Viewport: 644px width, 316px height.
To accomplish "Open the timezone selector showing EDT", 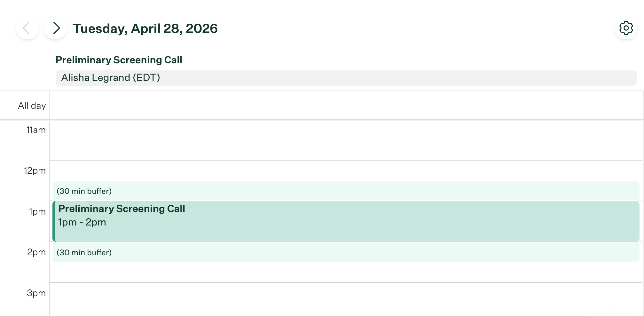I will 148,78.
